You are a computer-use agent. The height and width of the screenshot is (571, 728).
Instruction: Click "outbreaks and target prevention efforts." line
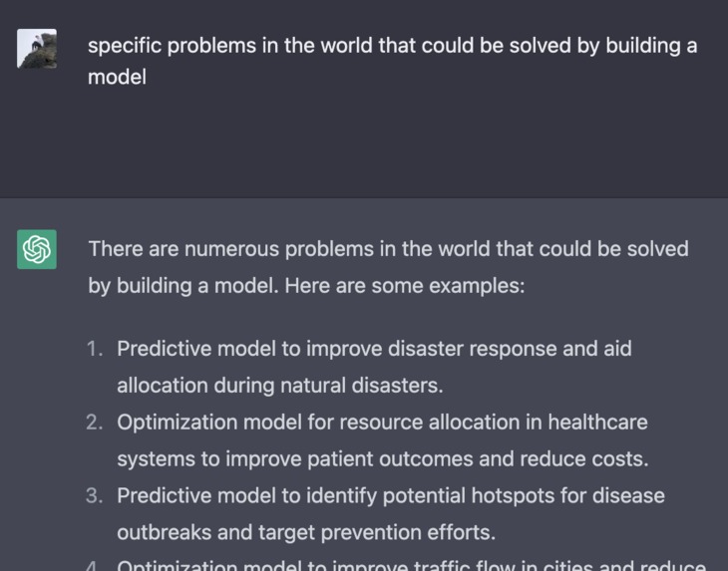[306, 532]
